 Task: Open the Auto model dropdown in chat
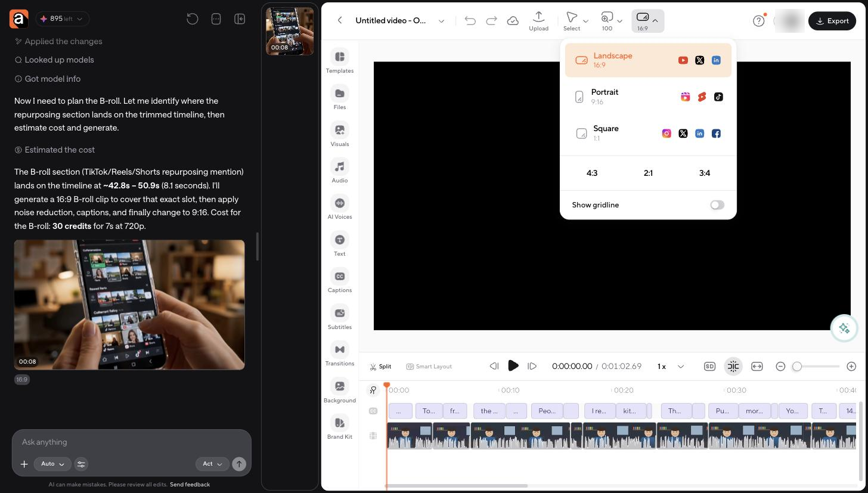pyautogui.click(x=52, y=464)
